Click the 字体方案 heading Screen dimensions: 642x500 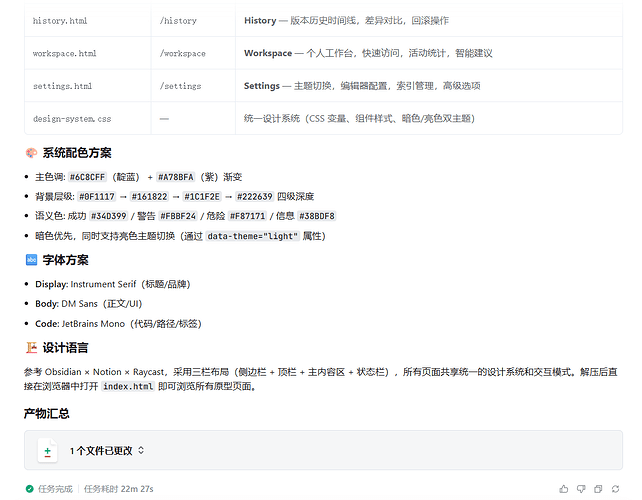66,260
